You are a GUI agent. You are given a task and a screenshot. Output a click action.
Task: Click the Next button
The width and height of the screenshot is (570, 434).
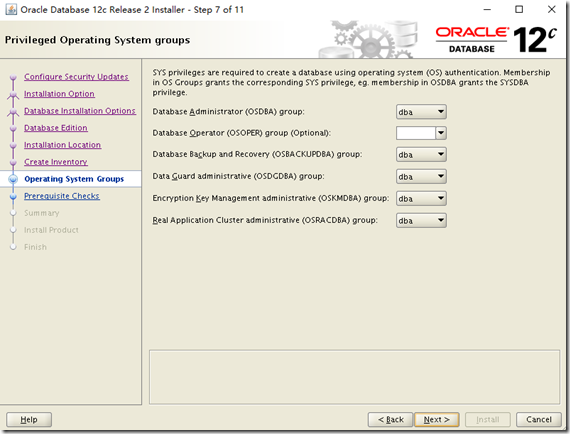point(437,419)
